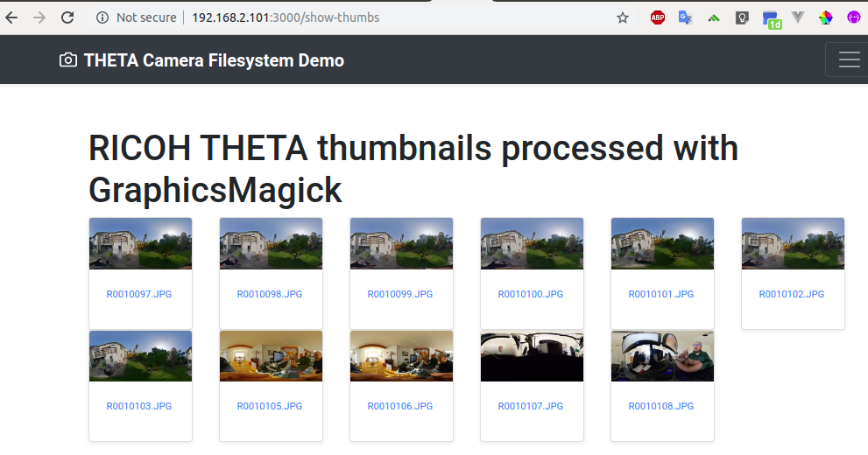Click thumbnail image above R0010103.JPG

pyautogui.click(x=141, y=356)
